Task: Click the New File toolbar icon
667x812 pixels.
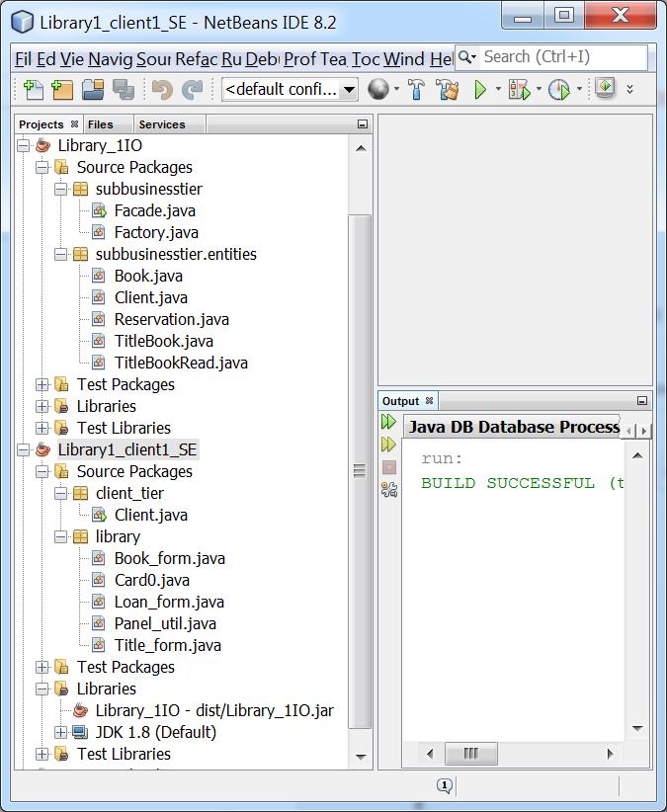Action: (34, 90)
